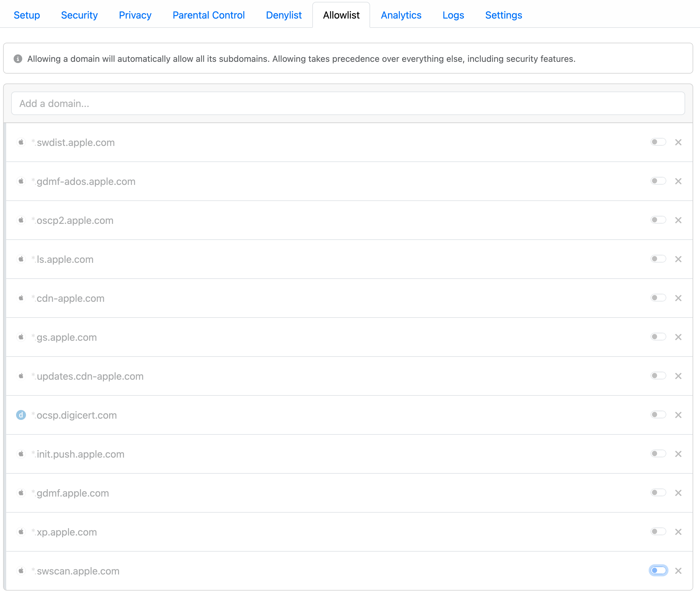Enable the oscp2.apple.com toggle
The image size is (700, 598).
click(658, 220)
